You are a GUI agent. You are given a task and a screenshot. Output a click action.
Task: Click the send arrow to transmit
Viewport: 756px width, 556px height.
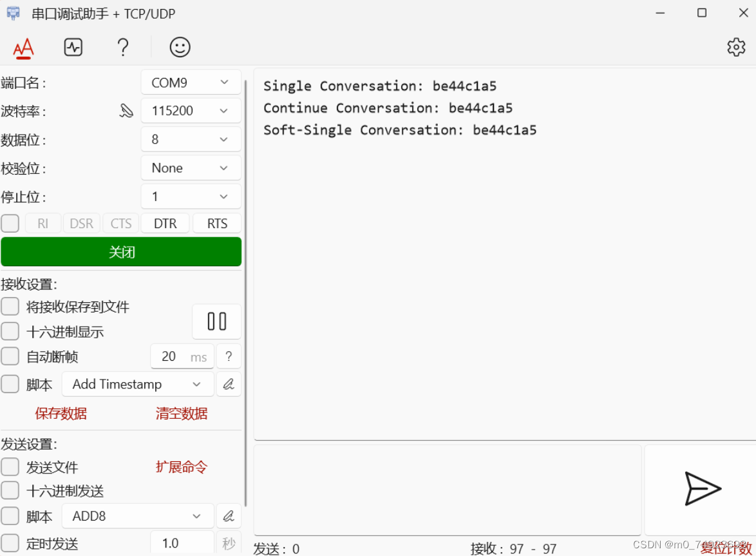(x=701, y=489)
